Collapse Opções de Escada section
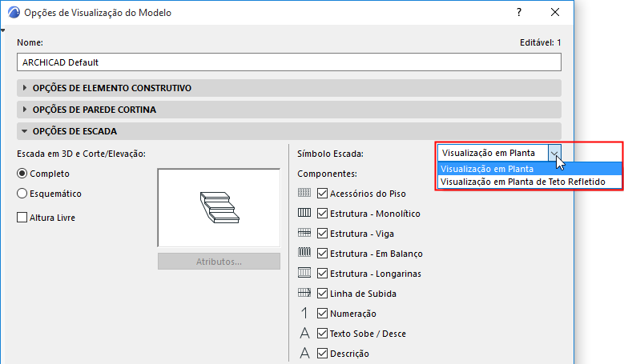The height and width of the screenshot is (364, 624). (x=289, y=131)
